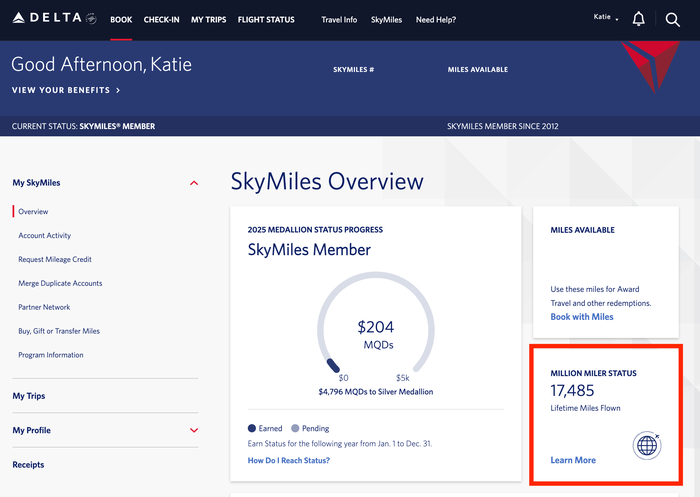Click How Do I Reach Status? link

click(x=288, y=460)
